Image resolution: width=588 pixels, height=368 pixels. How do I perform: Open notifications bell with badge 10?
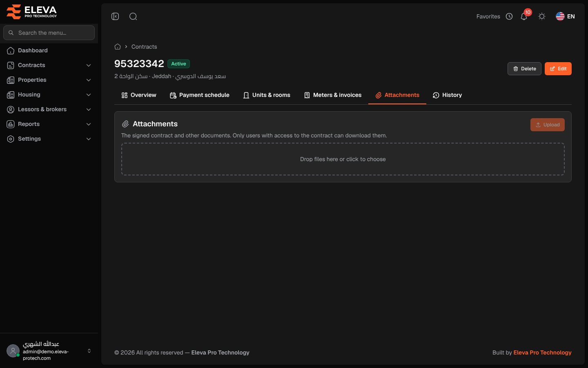click(x=524, y=16)
